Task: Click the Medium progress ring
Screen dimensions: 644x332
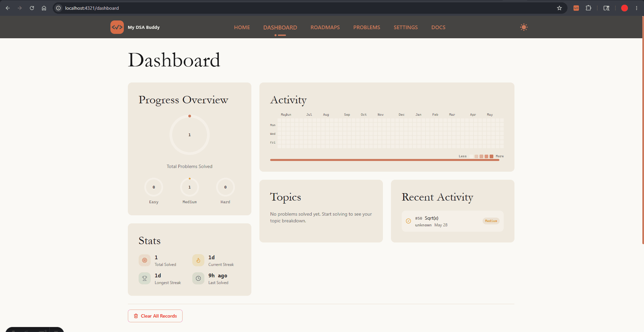Action: coord(190,187)
